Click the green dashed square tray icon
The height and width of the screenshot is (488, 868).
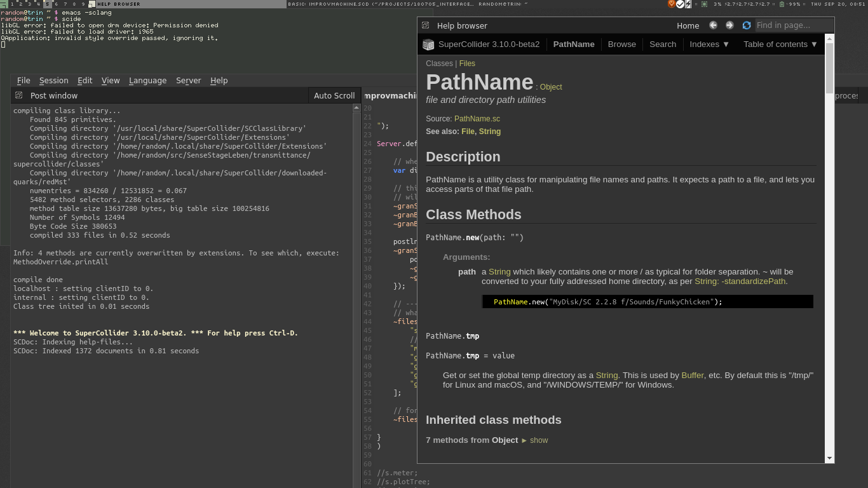pos(704,4)
